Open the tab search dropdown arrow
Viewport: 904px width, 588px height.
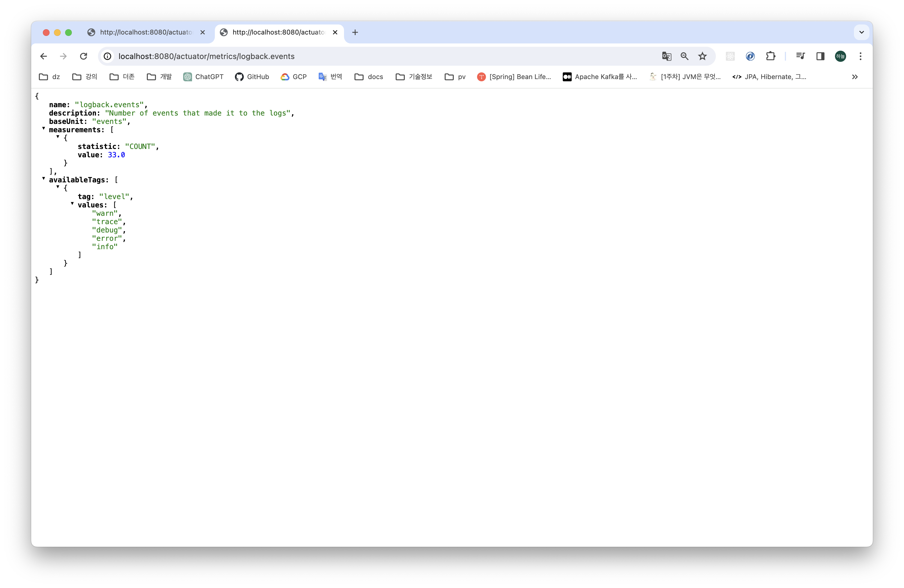pos(861,32)
